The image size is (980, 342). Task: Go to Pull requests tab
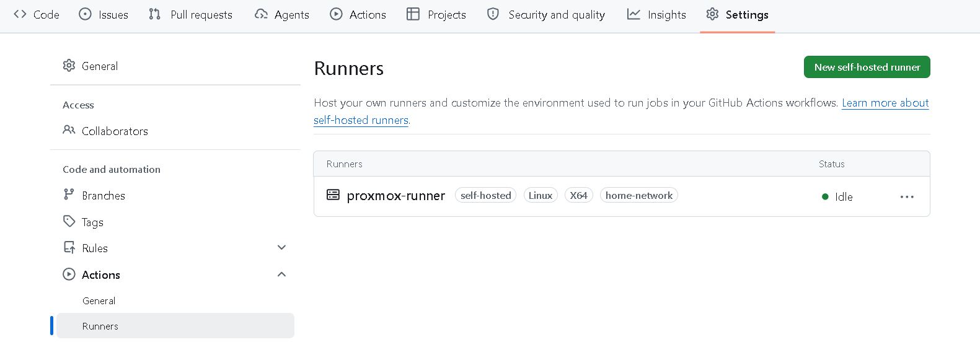(190, 14)
